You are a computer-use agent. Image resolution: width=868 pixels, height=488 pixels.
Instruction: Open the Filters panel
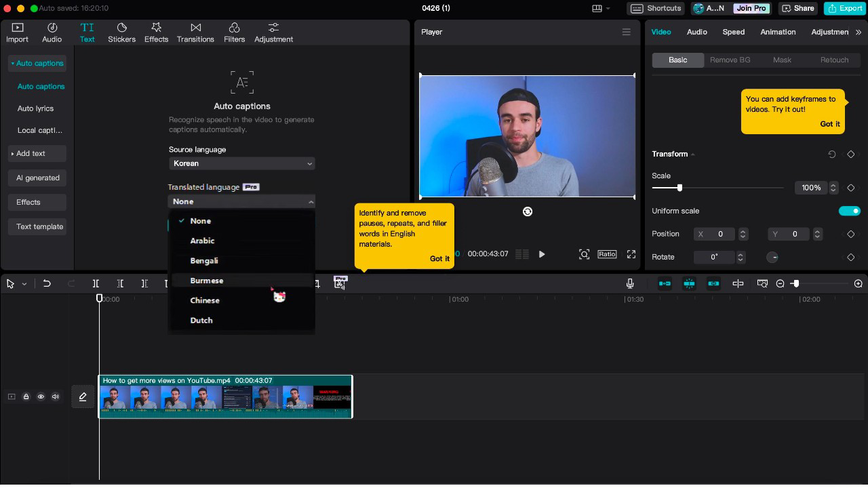(234, 30)
